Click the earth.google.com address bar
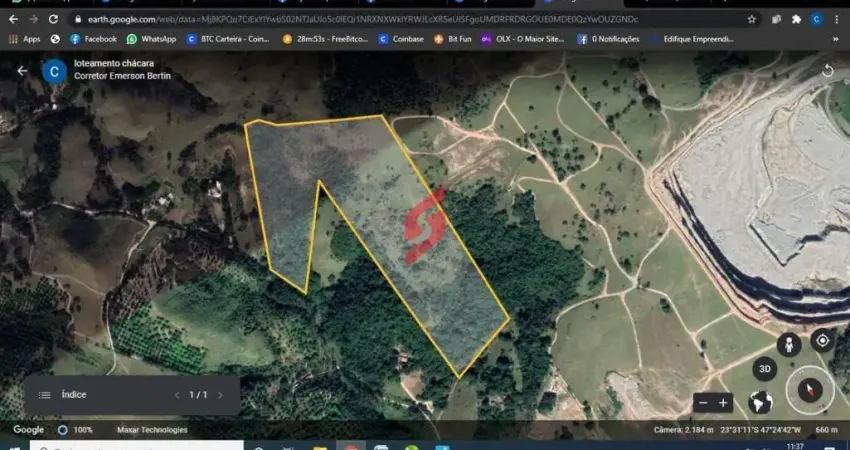The height and width of the screenshot is (450, 850). (400, 19)
